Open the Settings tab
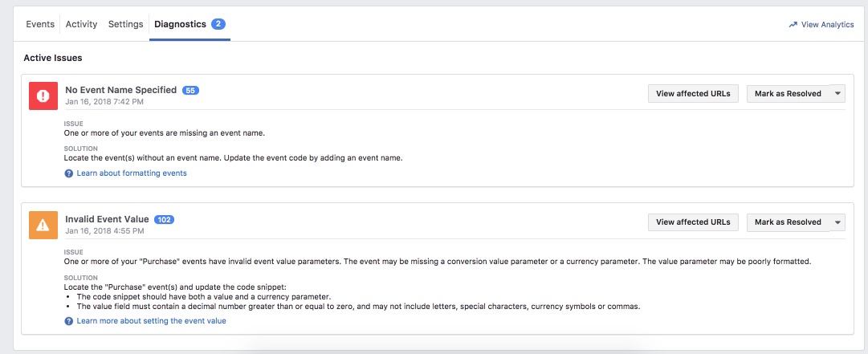The height and width of the screenshot is (354, 868). pyautogui.click(x=125, y=24)
